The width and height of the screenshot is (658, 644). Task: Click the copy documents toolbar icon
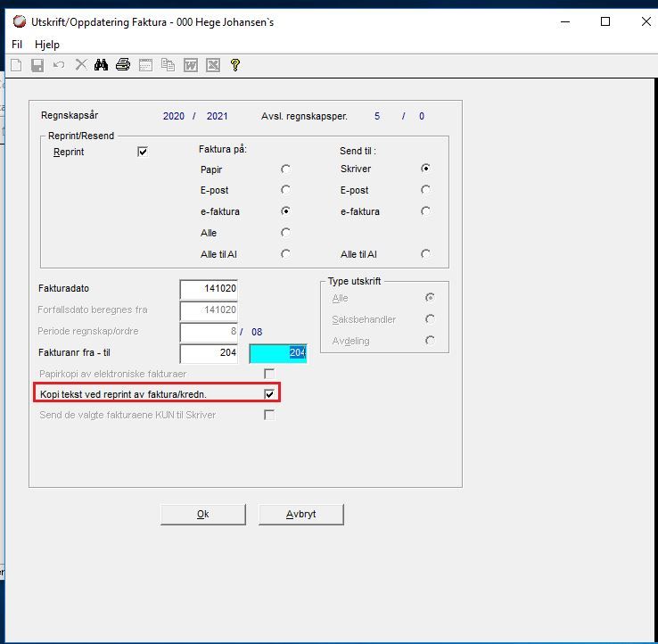click(x=168, y=65)
